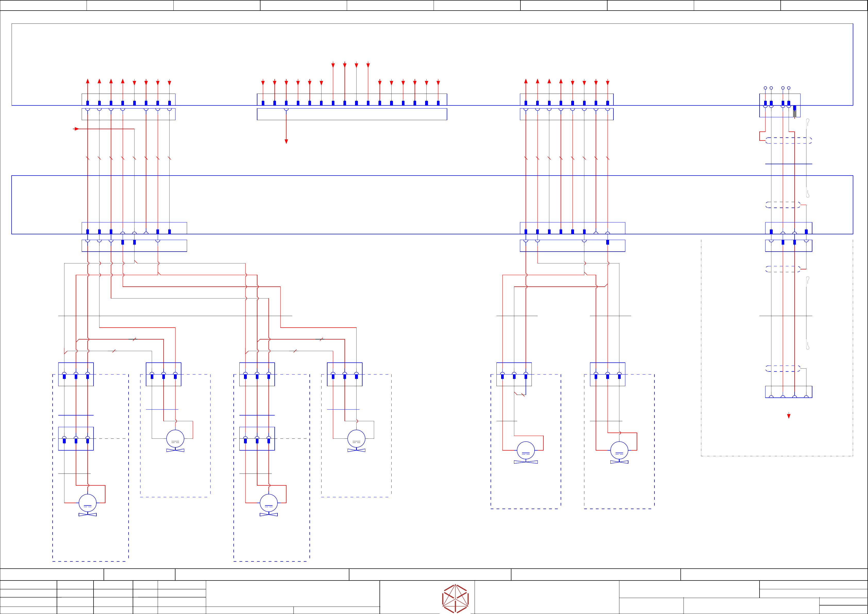
Task: Click downward red arrow below middle terminal strip
Action: [x=286, y=141]
